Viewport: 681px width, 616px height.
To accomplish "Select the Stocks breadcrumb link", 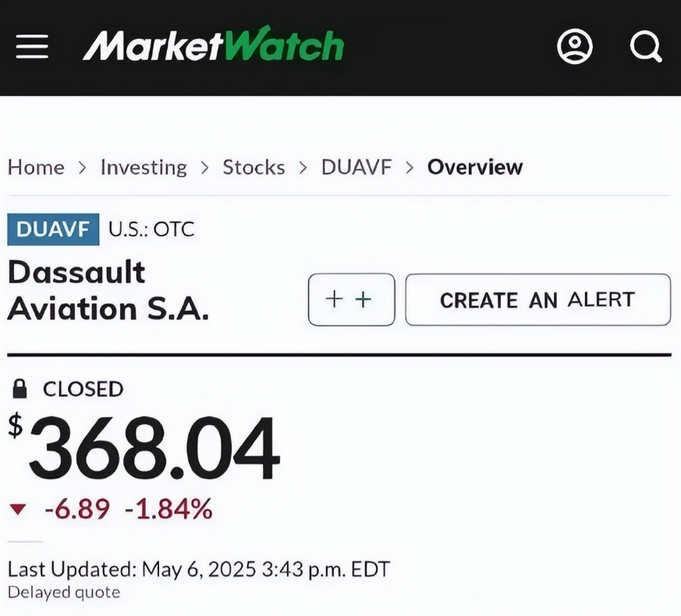I will click(x=254, y=167).
